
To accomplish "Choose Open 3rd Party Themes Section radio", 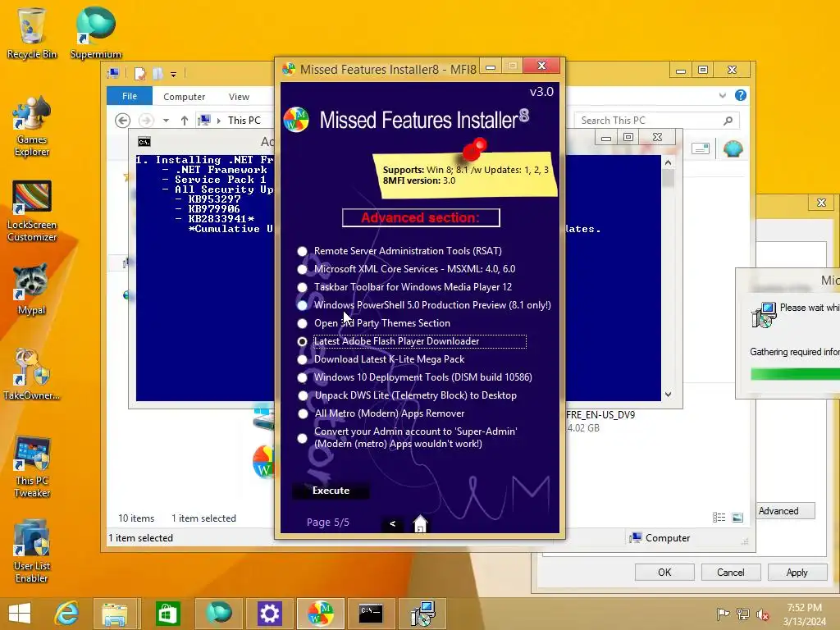I will coord(302,323).
